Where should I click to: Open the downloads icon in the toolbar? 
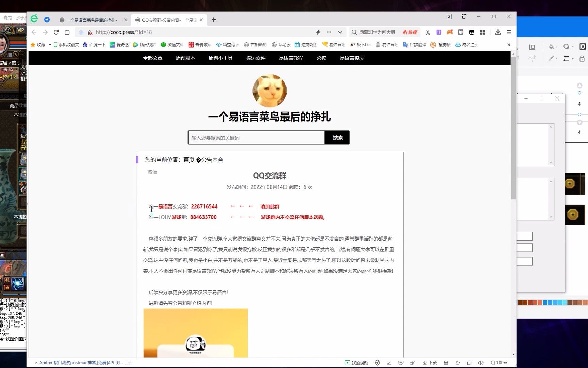(497, 32)
